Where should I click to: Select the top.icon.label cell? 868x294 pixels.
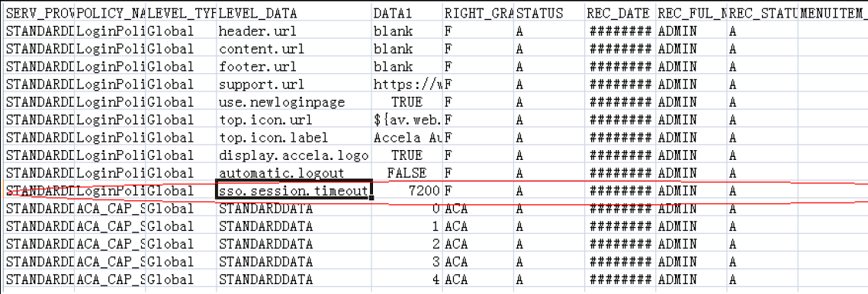(294, 137)
